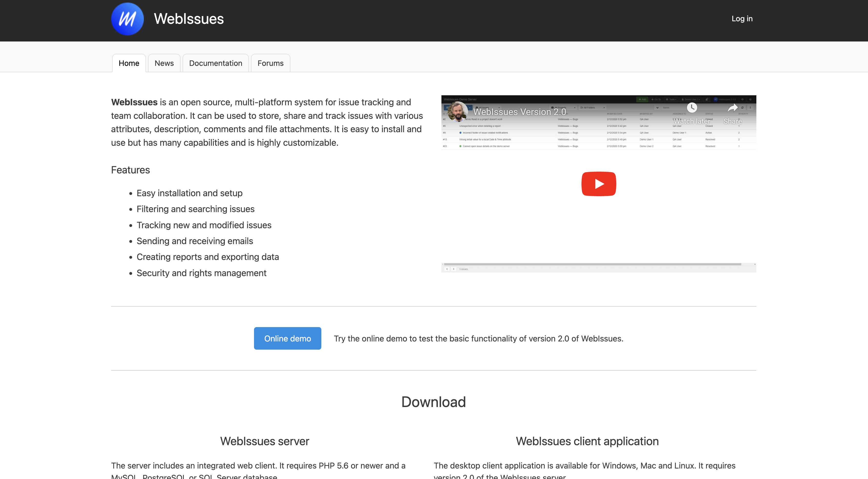Screen dimensions: 868x479
Task: Open the Demo User 1 dropdown
Action: (691, 99)
